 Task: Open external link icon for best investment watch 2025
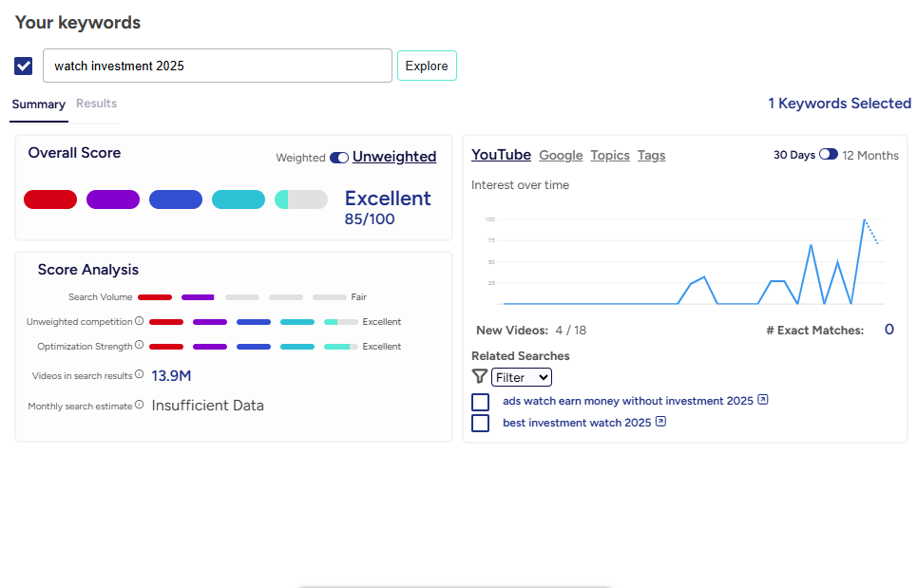(661, 422)
